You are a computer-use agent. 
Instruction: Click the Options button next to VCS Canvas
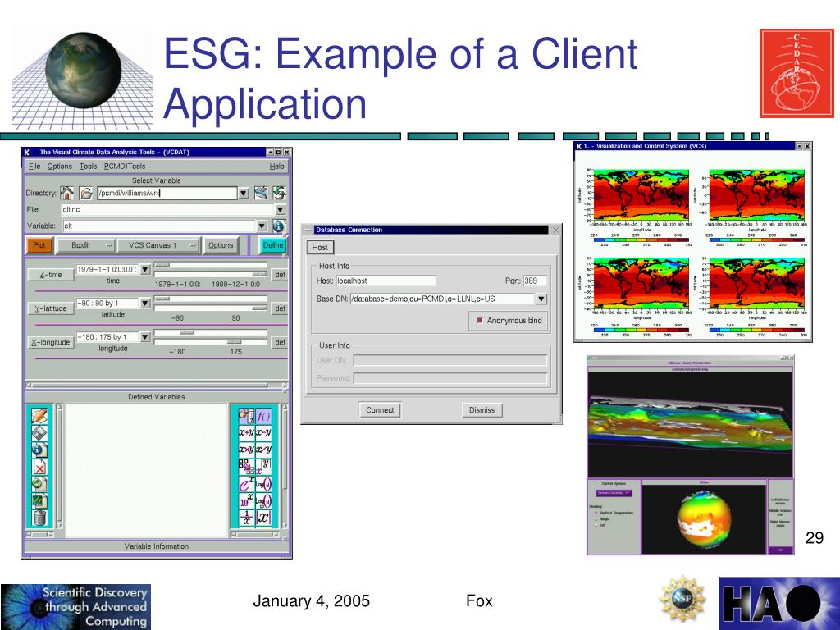(x=221, y=245)
